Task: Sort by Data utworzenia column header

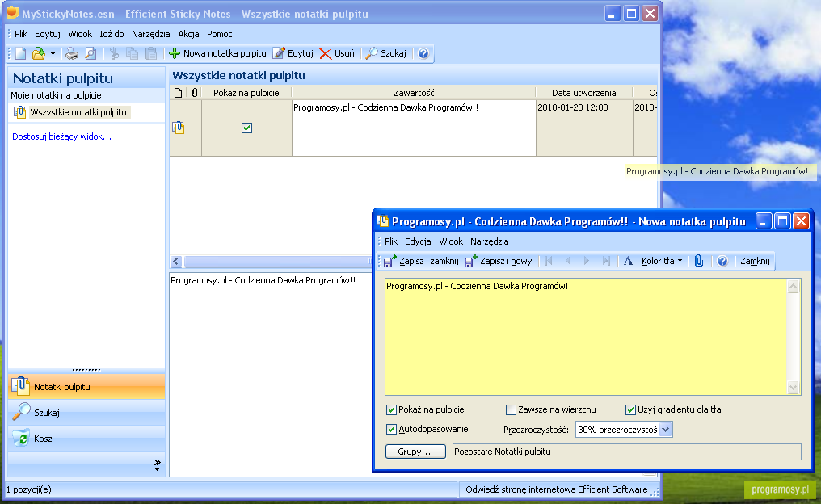Action: tap(583, 93)
